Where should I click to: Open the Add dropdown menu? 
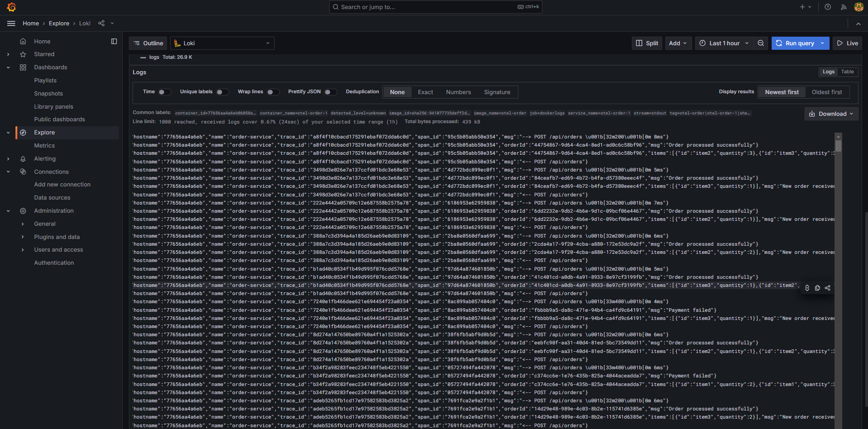(x=678, y=43)
